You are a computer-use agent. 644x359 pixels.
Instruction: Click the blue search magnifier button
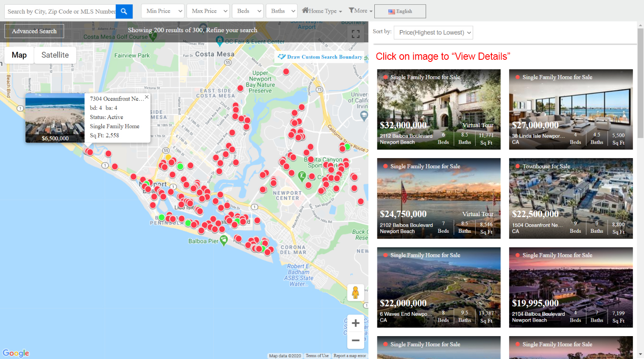click(x=124, y=11)
